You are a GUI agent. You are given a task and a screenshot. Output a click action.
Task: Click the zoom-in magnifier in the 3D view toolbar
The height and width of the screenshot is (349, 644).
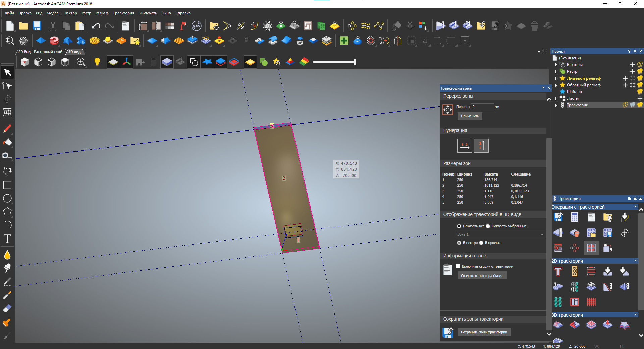click(81, 62)
